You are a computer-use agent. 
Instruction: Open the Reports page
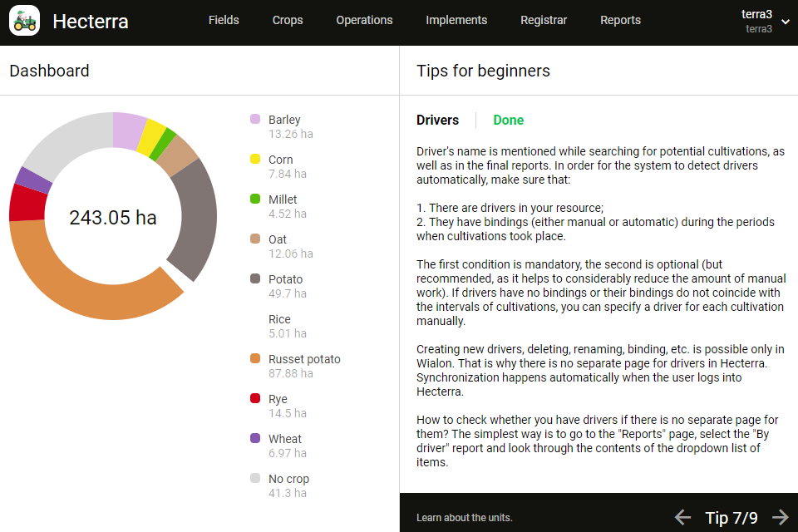[620, 20]
